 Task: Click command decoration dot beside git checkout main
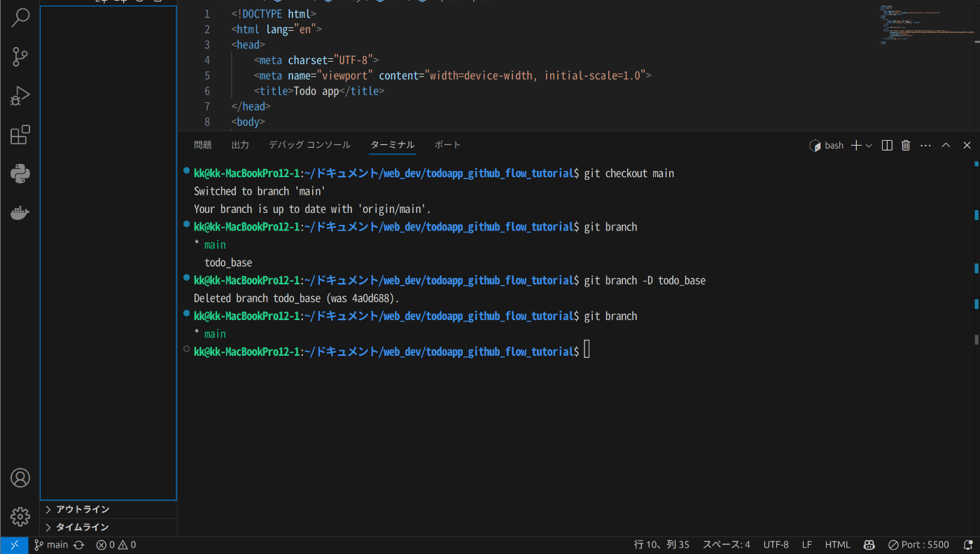[x=186, y=171]
